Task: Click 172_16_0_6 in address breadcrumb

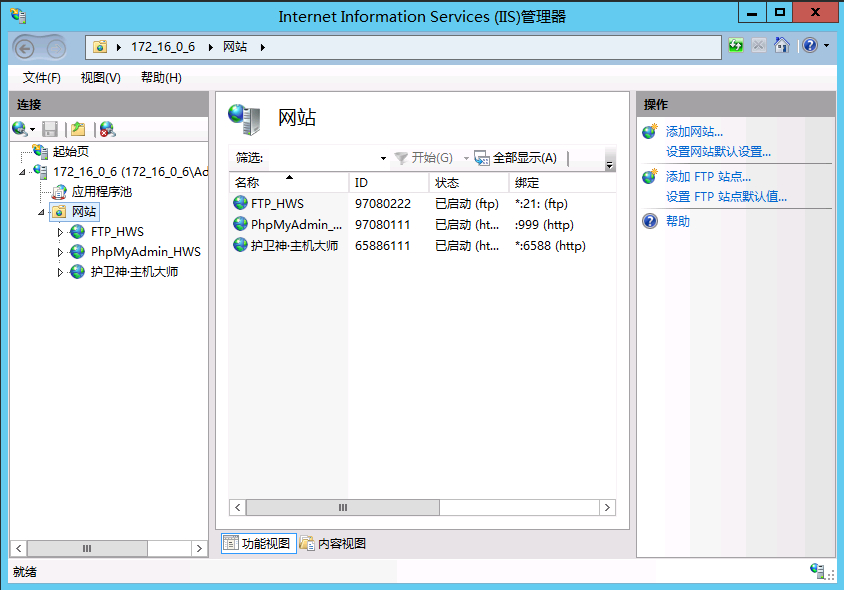Action: click(163, 47)
